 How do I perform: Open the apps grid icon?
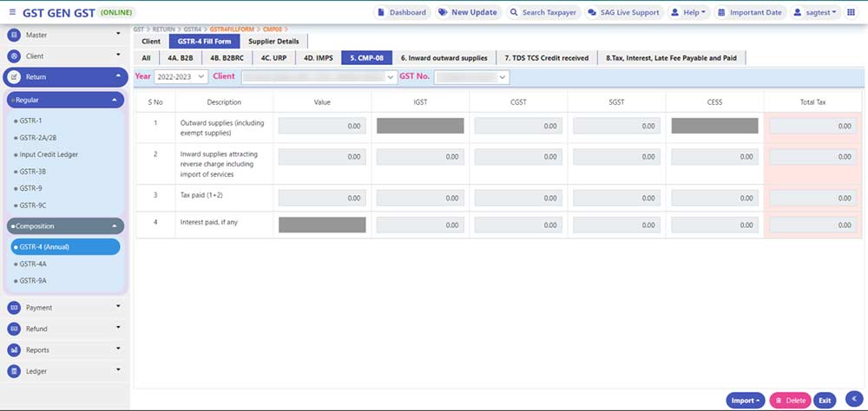(850, 12)
